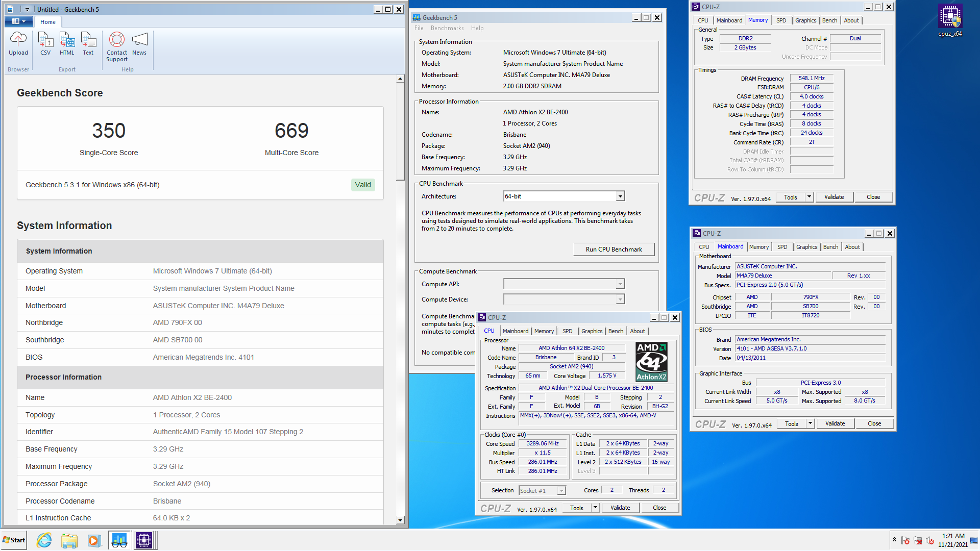Click Close button in Memory CPU-Z window
The image size is (980, 551).
pos(873,197)
